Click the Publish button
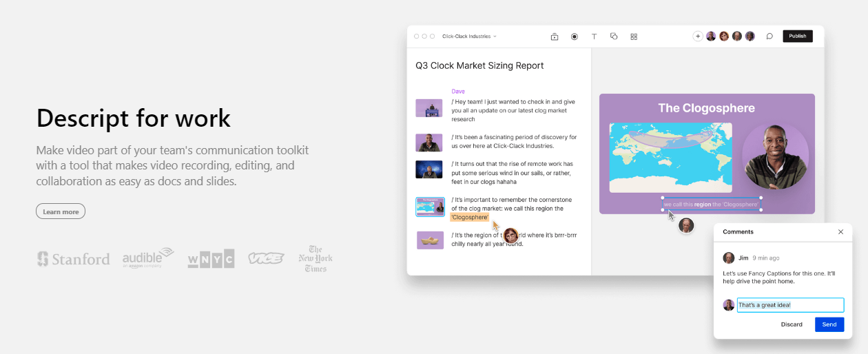This screenshot has width=868, height=354. pos(797,37)
